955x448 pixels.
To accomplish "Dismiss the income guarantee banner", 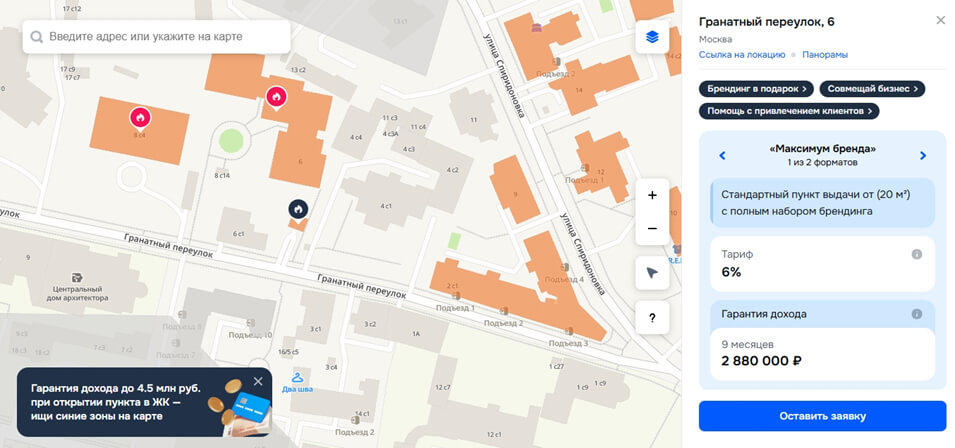I will click(258, 382).
